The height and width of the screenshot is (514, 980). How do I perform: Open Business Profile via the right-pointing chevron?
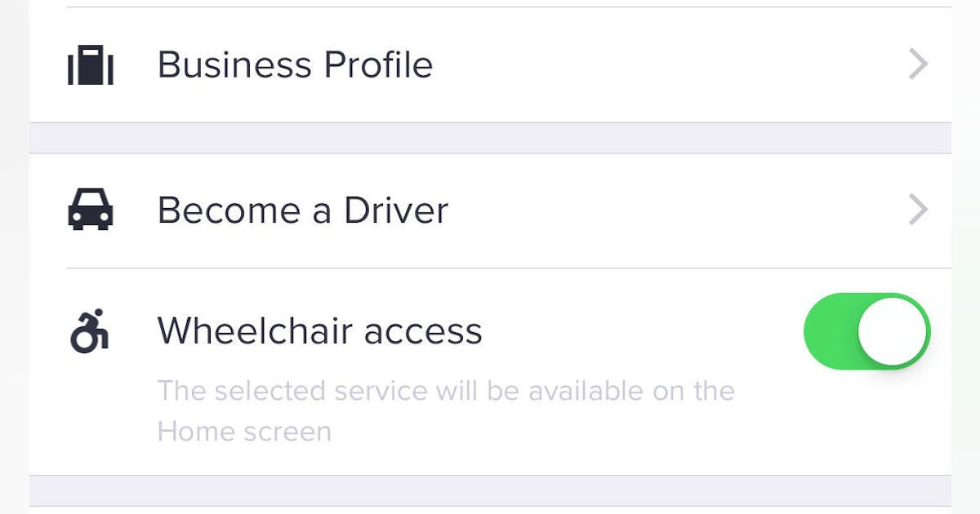pyautogui.click(x=918, y=64)
